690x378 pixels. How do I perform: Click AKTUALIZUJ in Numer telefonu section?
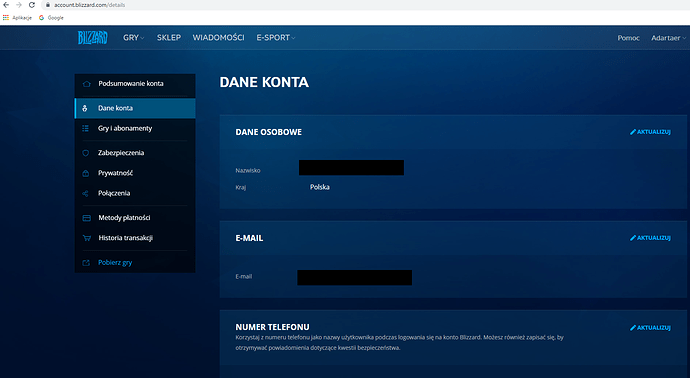coord(650,328)
